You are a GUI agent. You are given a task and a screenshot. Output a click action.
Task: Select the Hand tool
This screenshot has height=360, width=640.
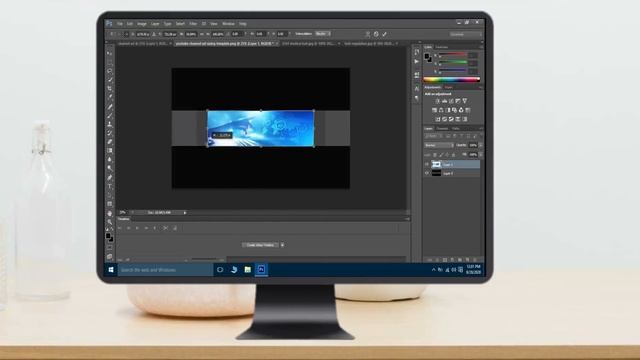109,213
